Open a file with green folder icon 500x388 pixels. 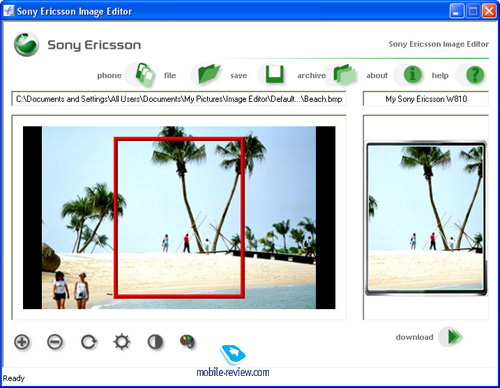click(x=209, y=74)
